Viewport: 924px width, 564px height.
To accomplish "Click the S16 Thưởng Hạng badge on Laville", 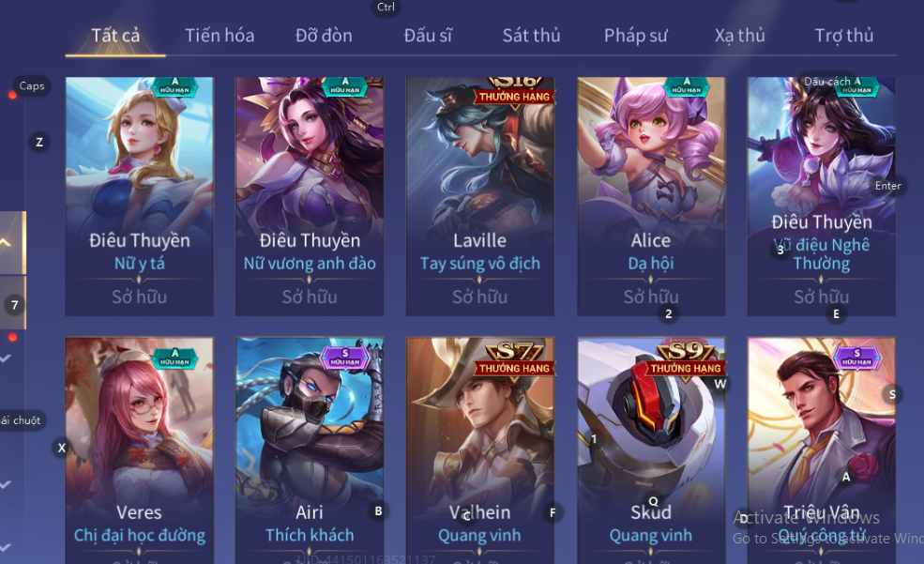I will 514,91.
